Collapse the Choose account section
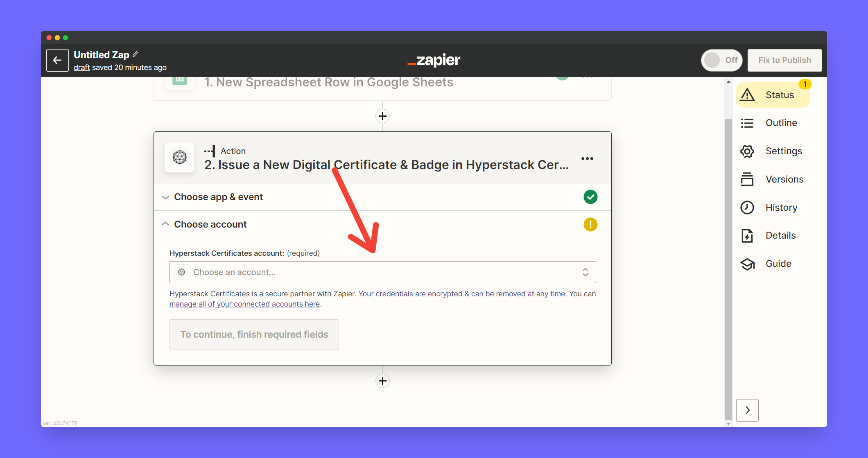 (210, 224)
